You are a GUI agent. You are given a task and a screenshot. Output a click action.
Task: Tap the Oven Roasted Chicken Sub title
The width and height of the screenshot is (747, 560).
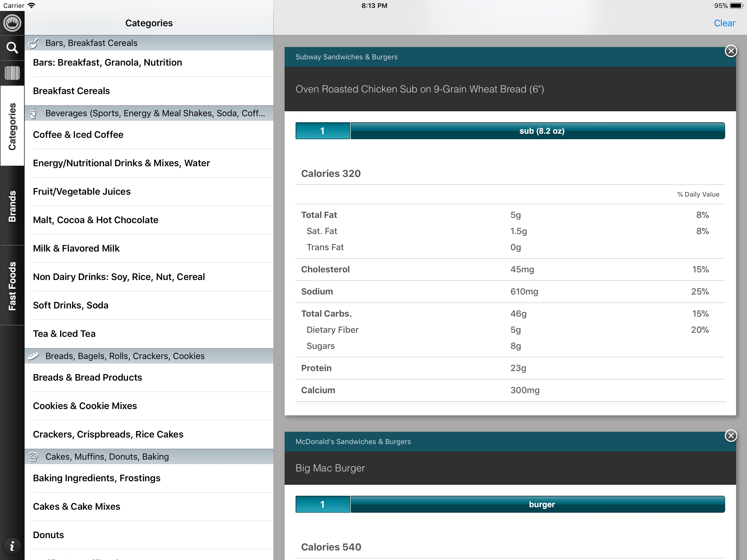(x=420, y=89)
